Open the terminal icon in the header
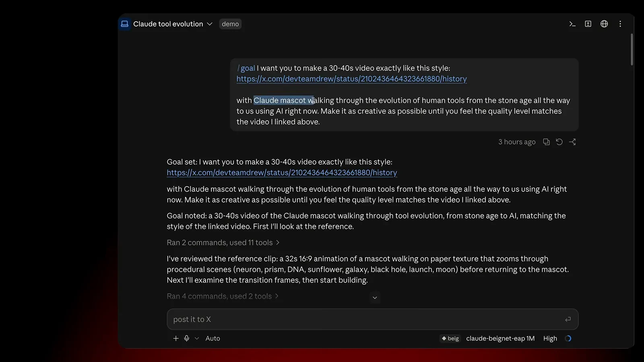 coord(572,24)
